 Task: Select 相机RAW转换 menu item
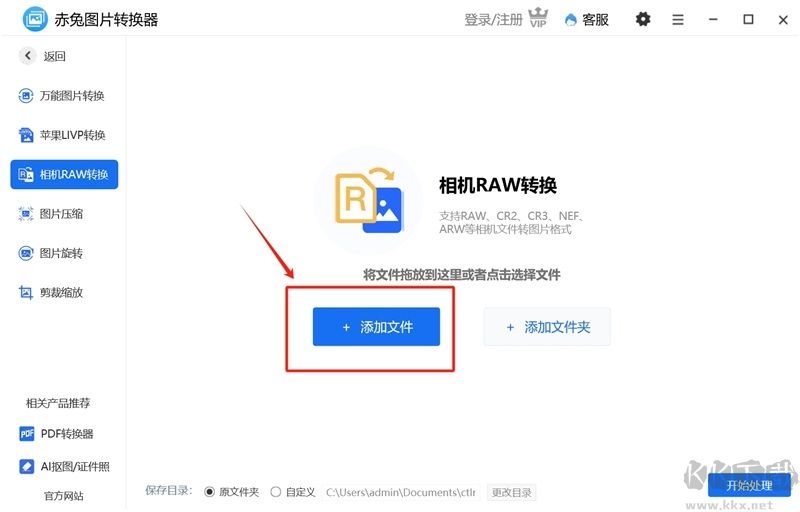click(64, 174)
